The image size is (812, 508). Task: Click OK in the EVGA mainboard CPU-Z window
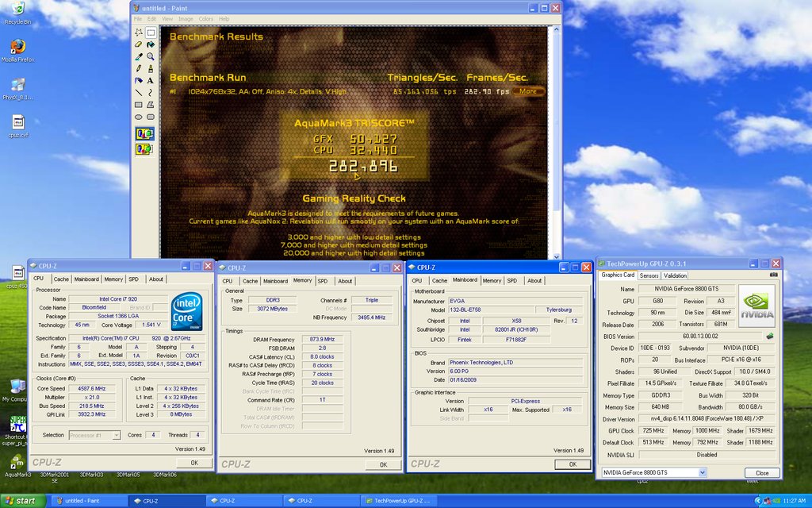[573, 464]
